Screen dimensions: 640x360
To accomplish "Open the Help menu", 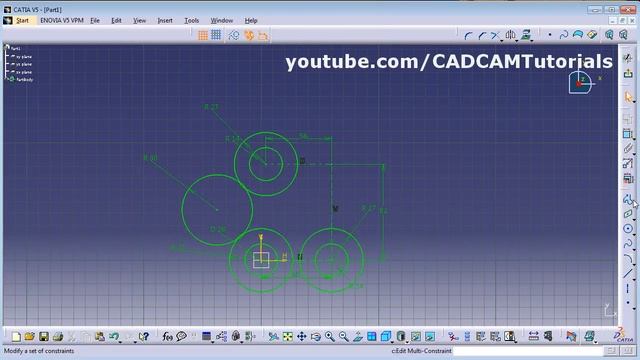I will pyautogui.click(x=251, y=20).
